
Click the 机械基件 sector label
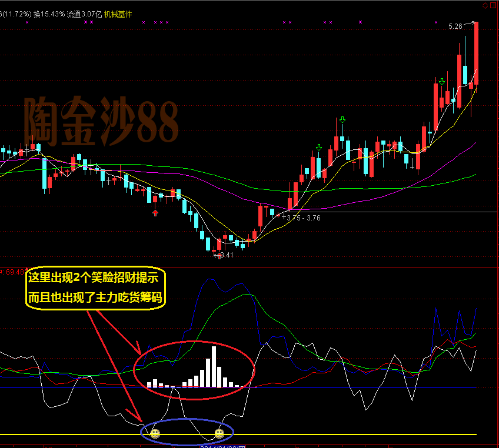(x=118, y=14)
